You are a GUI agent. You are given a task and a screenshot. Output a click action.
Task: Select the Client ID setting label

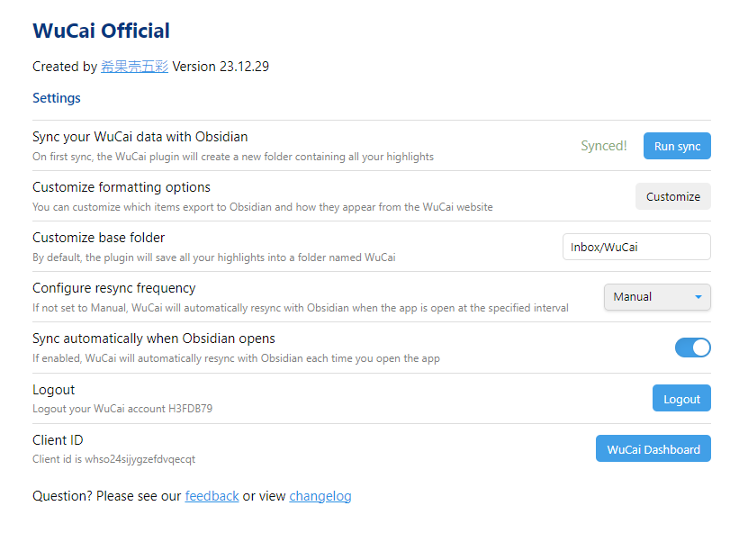tap(58, 439)
